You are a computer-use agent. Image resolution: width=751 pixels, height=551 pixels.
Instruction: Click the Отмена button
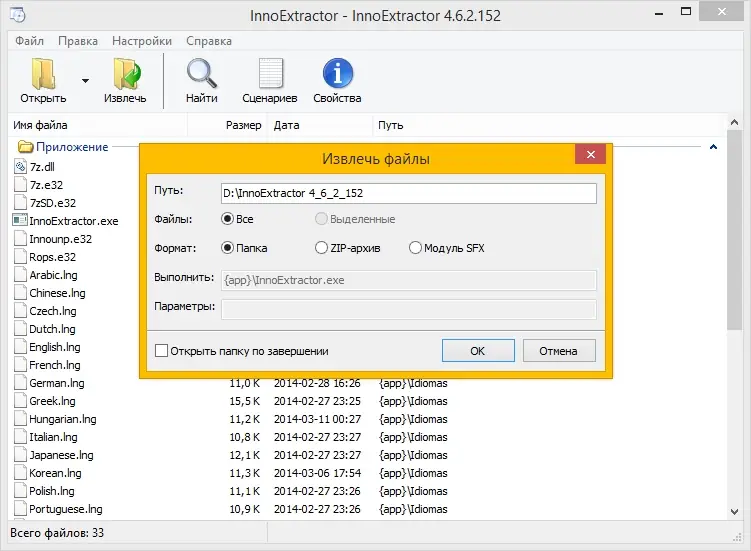pyautogui.click(x=559, y=351)
